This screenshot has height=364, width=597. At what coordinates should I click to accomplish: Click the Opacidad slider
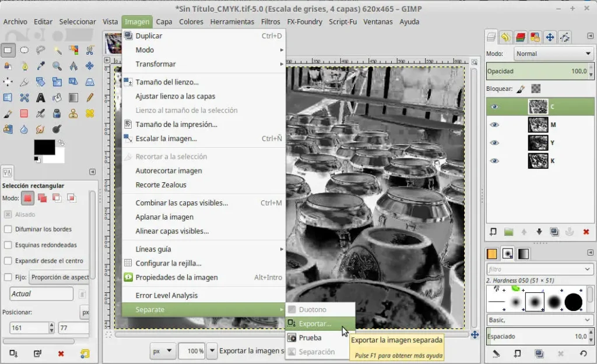(x=537, y=71)
